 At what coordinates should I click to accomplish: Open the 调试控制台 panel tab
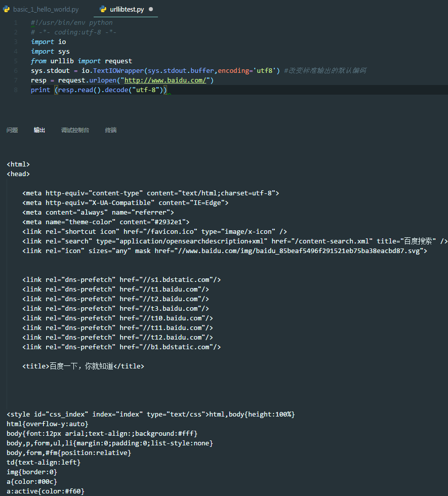click(x=75, y=130)
